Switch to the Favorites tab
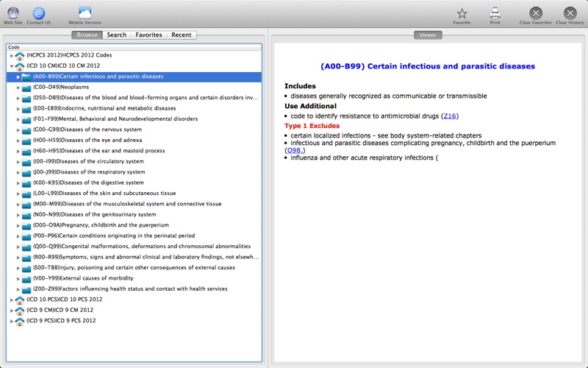 click(149, 35)
